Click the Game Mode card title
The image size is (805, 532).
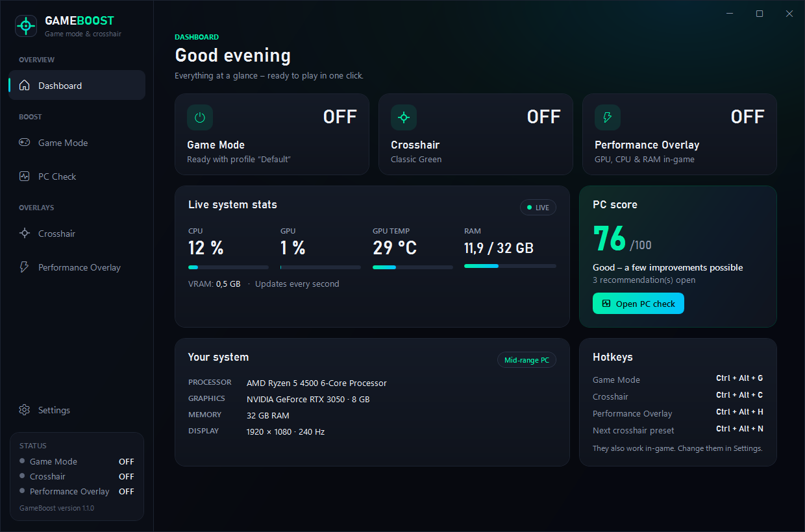[x=216, y=145]
